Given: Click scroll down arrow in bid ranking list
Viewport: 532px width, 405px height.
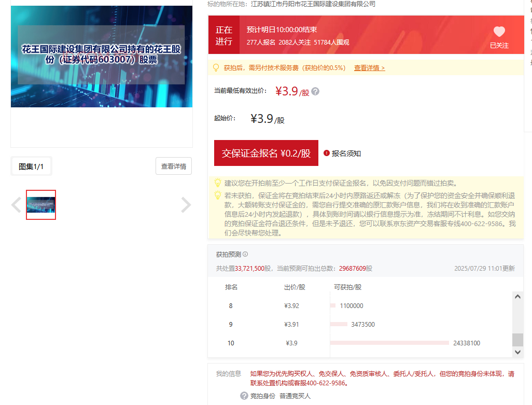Looking at the screenshot, I should (517, 352).
